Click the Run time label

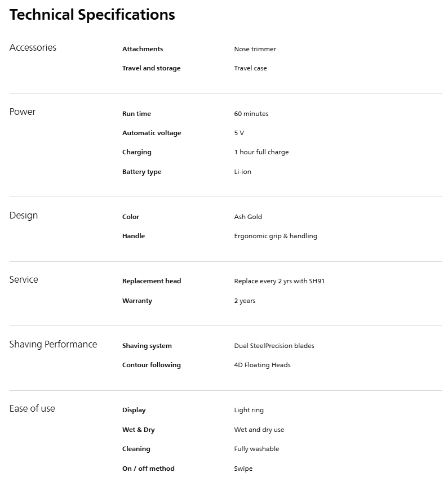click(x=136, y=114)
